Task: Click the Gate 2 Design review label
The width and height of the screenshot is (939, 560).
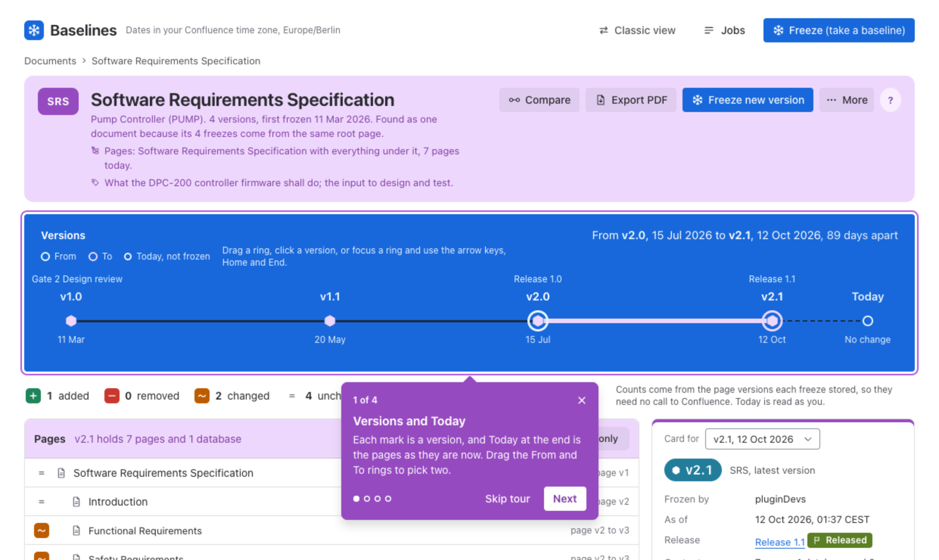Action: 77,279
